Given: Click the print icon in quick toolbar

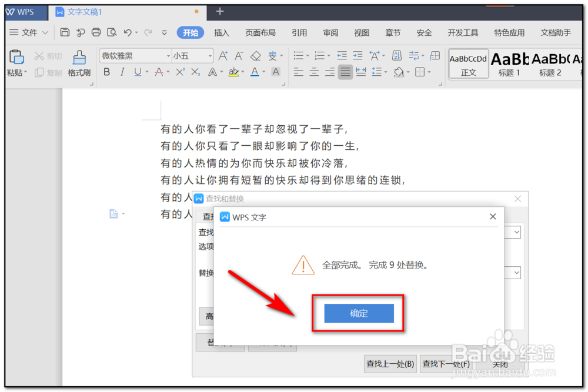Looking at the screenshot, I should (96, 32).
